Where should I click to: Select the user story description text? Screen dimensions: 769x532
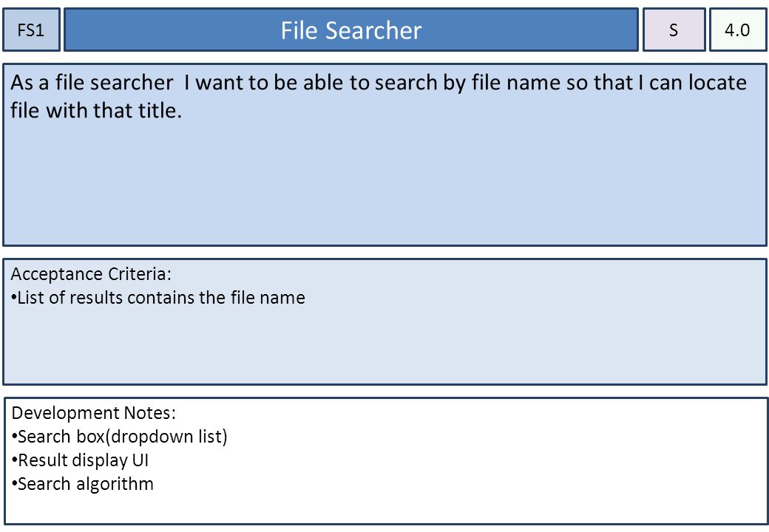tap(378, 97)
